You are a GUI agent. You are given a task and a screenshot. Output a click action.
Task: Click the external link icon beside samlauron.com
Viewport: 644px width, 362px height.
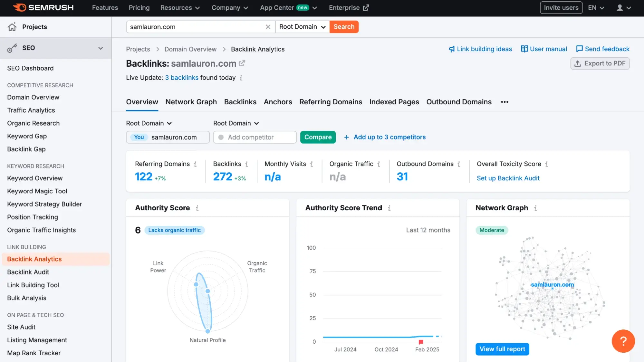[242, 63]
